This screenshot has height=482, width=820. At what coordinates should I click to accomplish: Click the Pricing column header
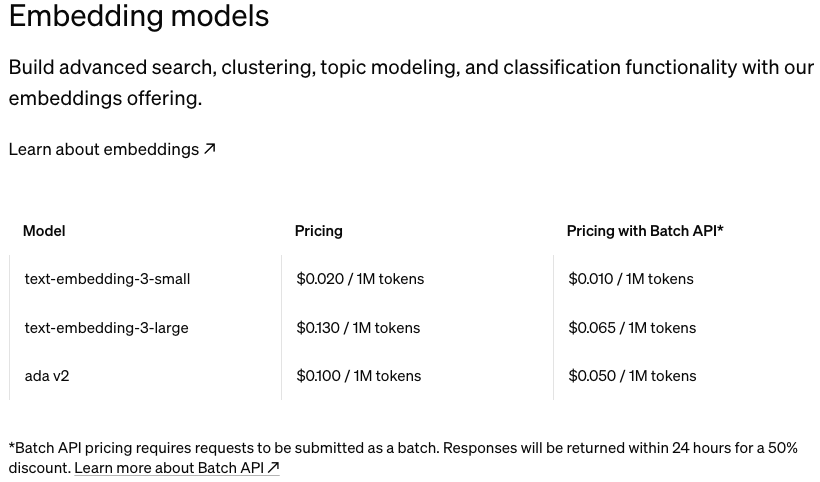tap(318, 231)
